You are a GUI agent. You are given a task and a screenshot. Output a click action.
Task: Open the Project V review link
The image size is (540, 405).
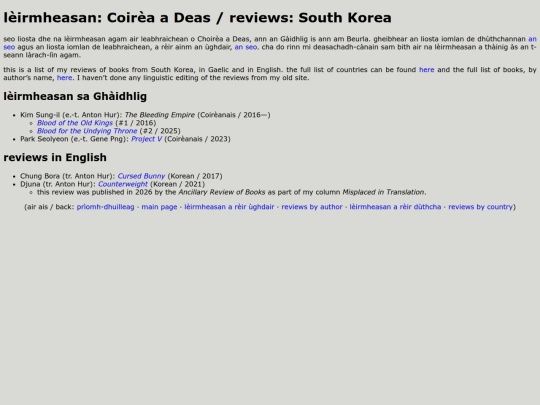coord(146,139)
